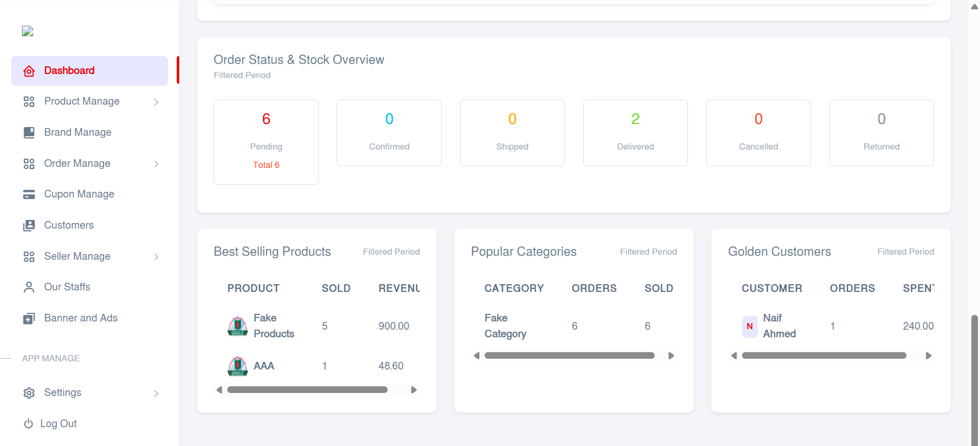Expand the Settings submenu chevron
Image resolution: width=980 pixels, height=446 pixels.
coord(156,393)
